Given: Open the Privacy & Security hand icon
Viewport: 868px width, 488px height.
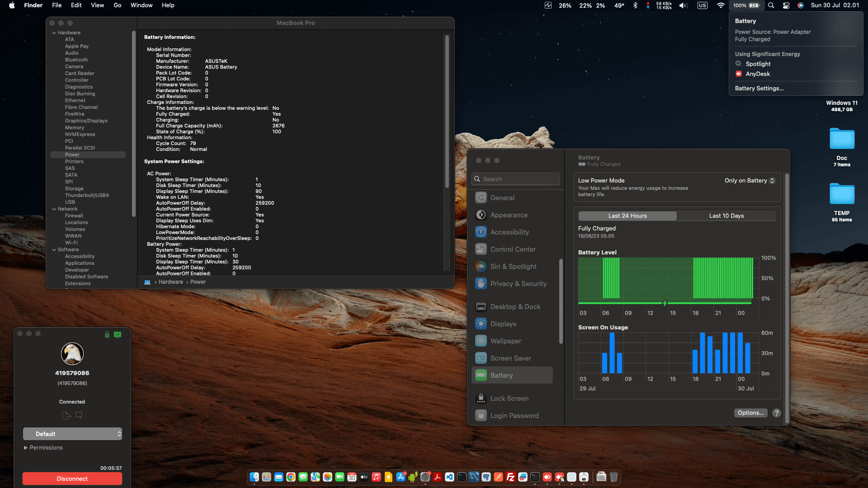Looking at the screenshot, I should tap(481, 283).
